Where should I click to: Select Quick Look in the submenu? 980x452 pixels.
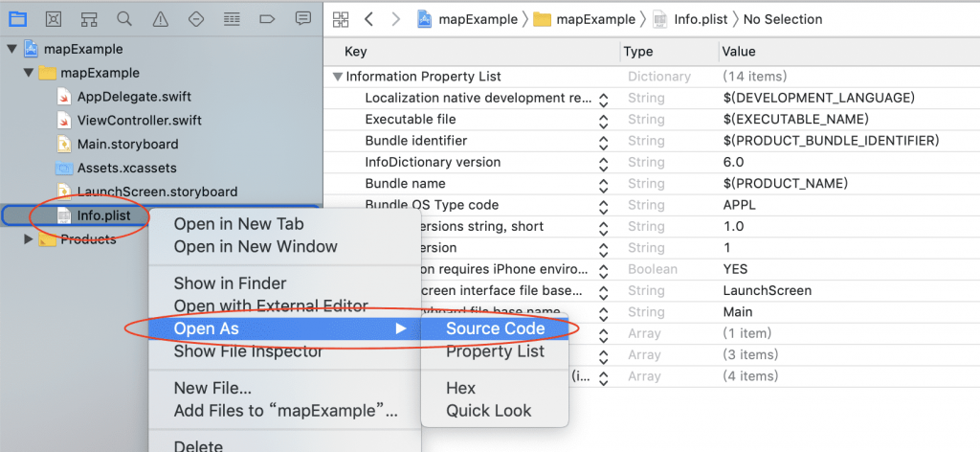coord(489,411)
